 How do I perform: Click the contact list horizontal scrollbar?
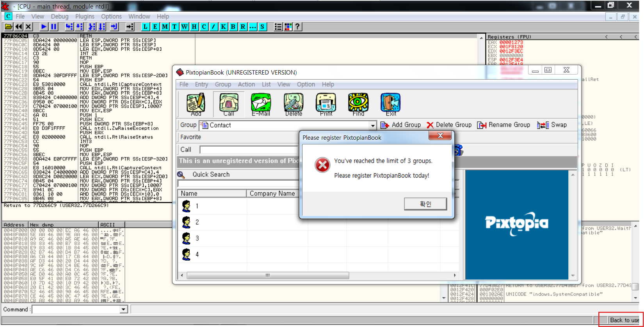pos(268,275)
